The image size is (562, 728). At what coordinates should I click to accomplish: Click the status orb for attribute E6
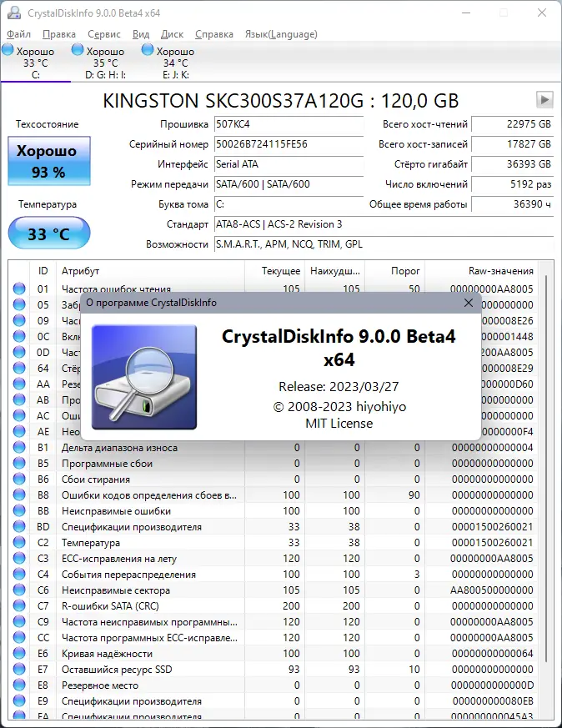19,653
